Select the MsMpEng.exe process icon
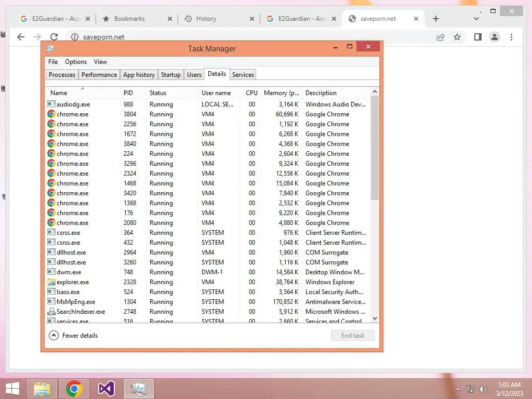532x399 pixels. point(51,301)
